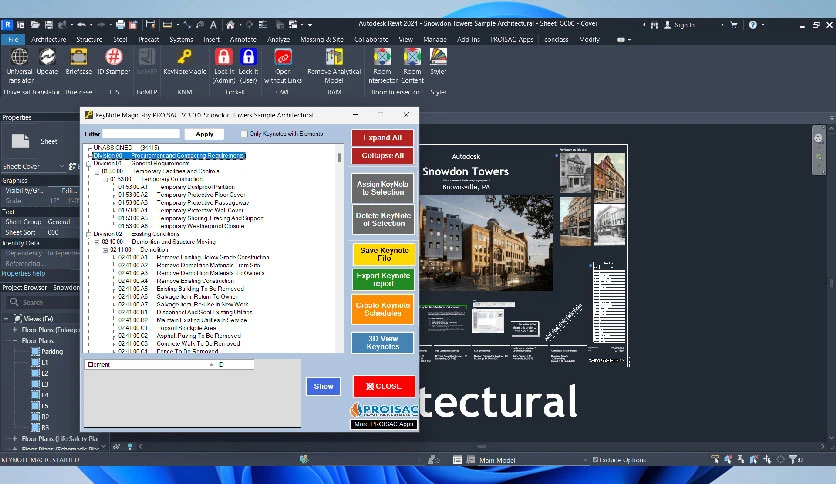Click the blue 3D View Keynotes button
The image size is (836, 484).
point(383,342)
